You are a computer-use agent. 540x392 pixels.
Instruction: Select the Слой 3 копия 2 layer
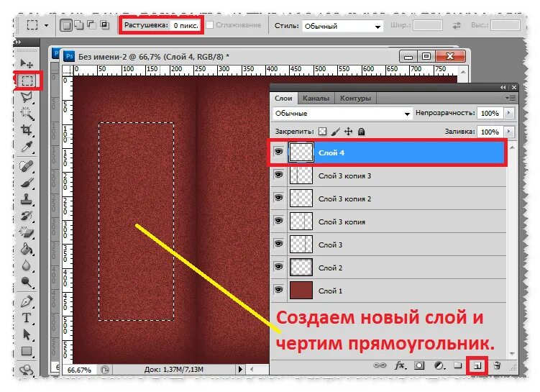click(x=389, y=199)
